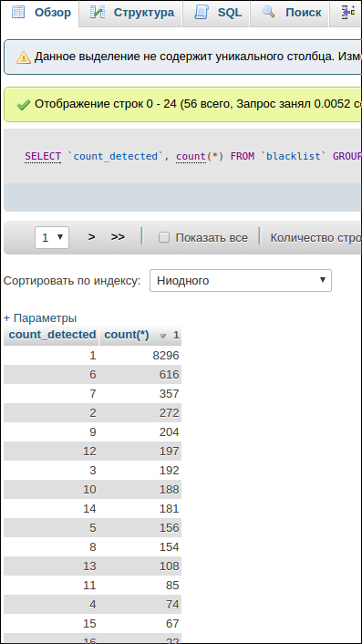The width and height of the screenshot is (362, 644).
Task: Click the cell with value 192
Action: 140,471
